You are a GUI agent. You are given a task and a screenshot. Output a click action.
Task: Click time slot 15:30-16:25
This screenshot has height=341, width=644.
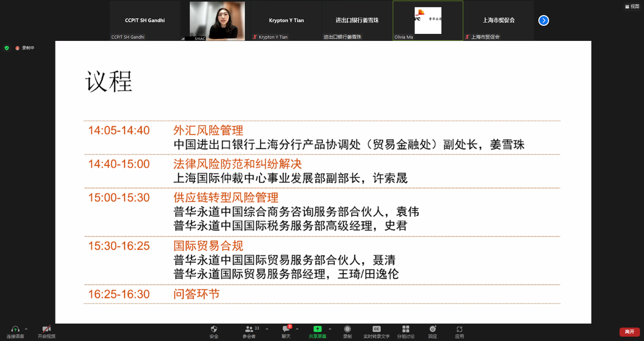(x=119, y=246)
